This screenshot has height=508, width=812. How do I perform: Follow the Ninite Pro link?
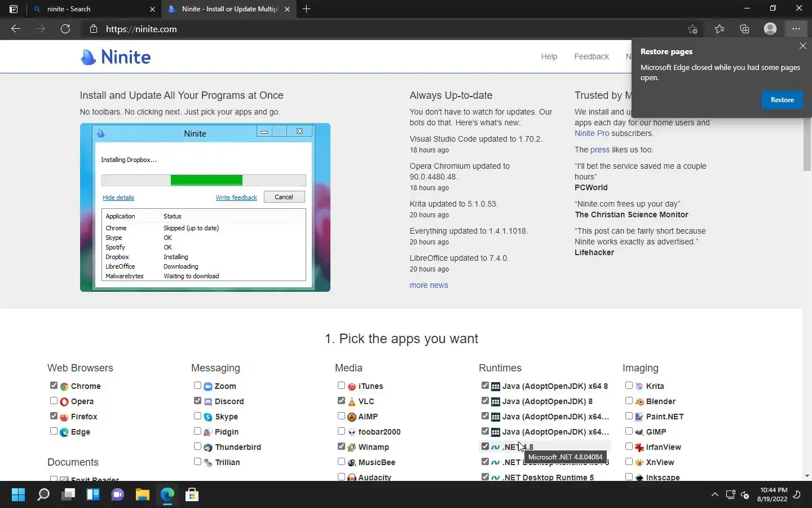tap(592, 133)
